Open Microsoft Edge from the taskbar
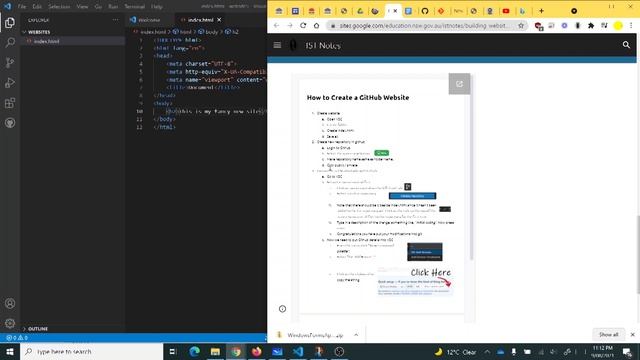This screenshot has height=360, width=640. point(195,351)
